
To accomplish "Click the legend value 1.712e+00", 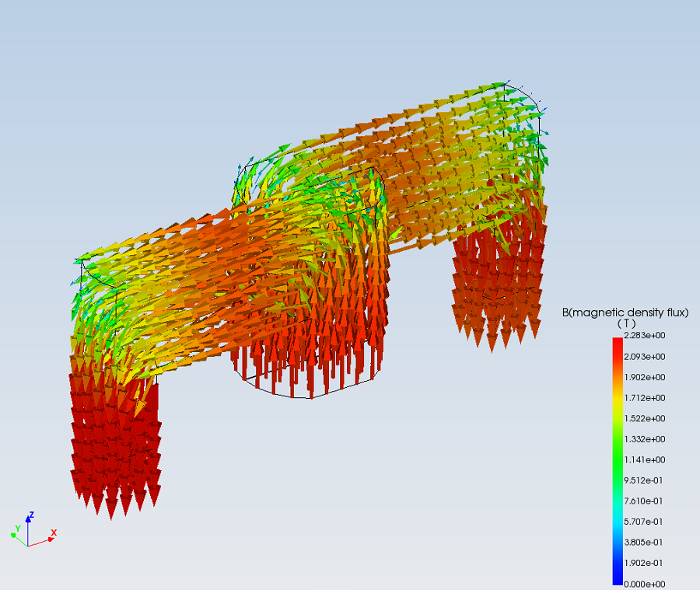I will [645, 398].
